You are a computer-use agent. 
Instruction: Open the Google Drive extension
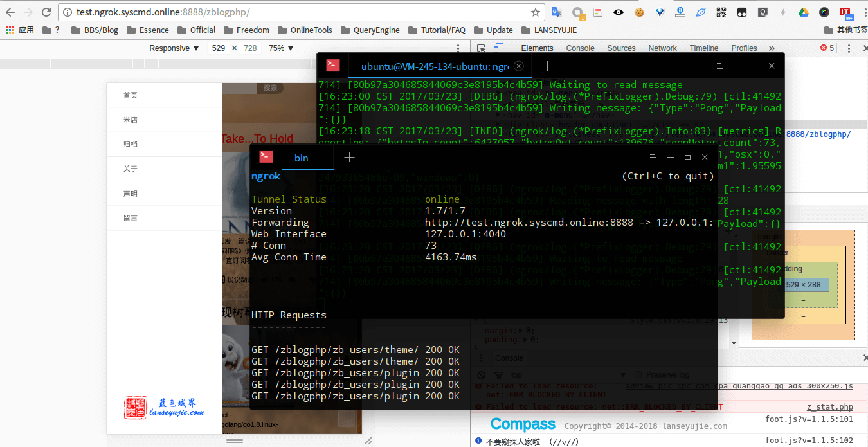click(804, 12)
